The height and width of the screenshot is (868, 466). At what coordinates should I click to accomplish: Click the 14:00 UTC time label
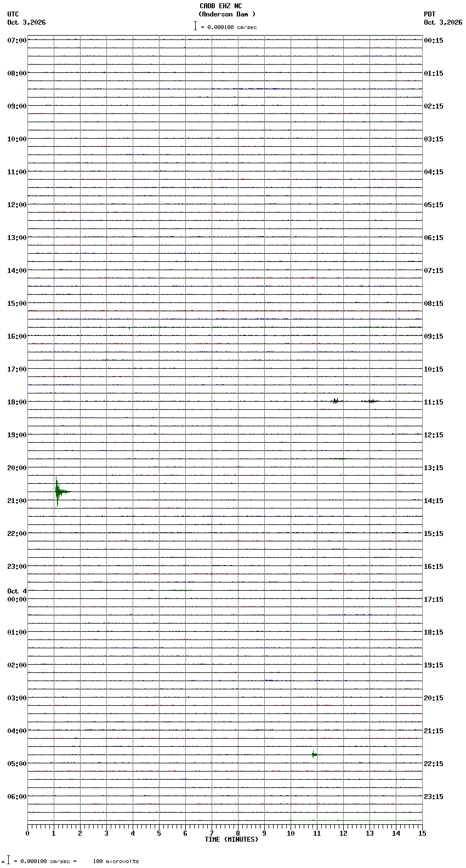(17, 271)
